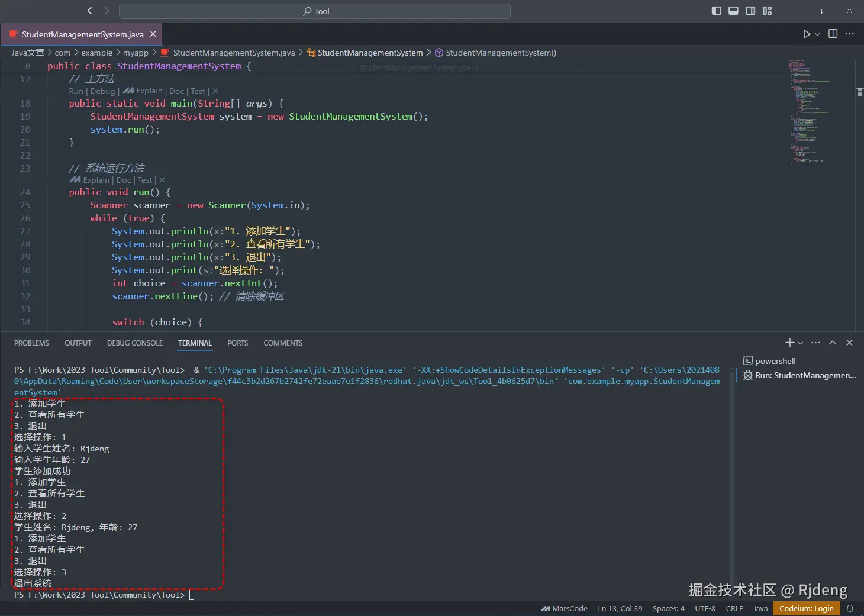Minimize the VS Code window
Image resolution: width=864 pixels, height=616 pixels.
pos(789,11)
